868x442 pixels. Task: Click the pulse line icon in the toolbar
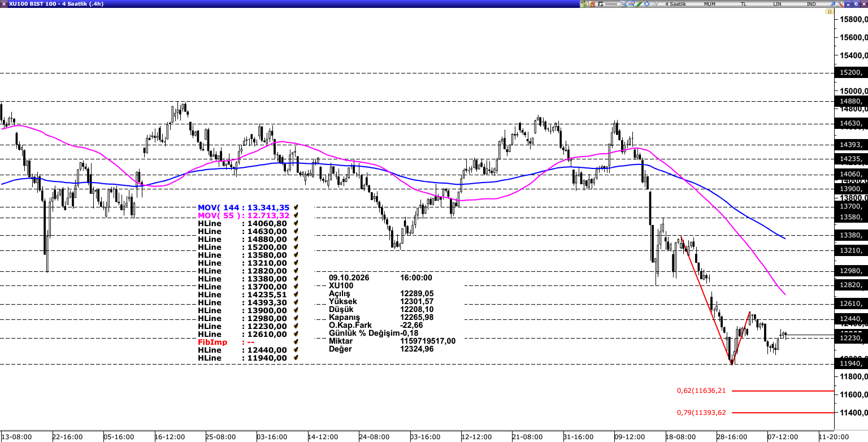655,4
